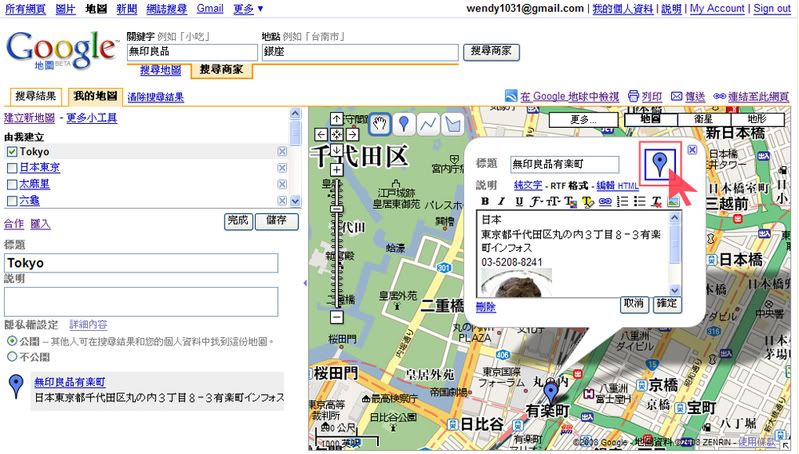
Task: Apply italic formatting in description editor
Action: [500, 201]
